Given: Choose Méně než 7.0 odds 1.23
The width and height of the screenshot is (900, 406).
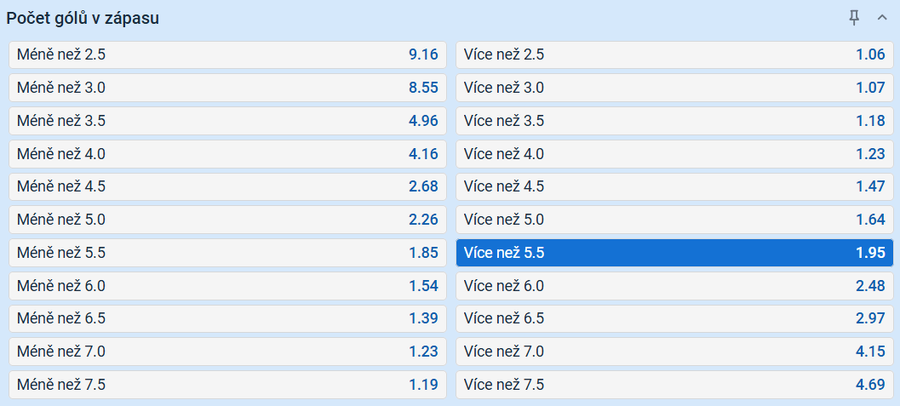Looking at the screenshot, I should click(227, 352).
